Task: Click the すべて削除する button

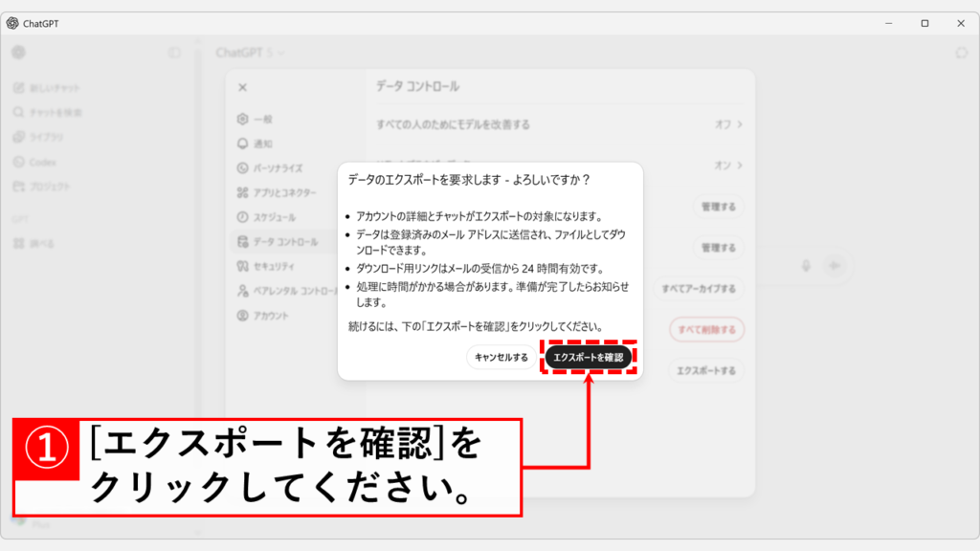Action: pos(706,330)
